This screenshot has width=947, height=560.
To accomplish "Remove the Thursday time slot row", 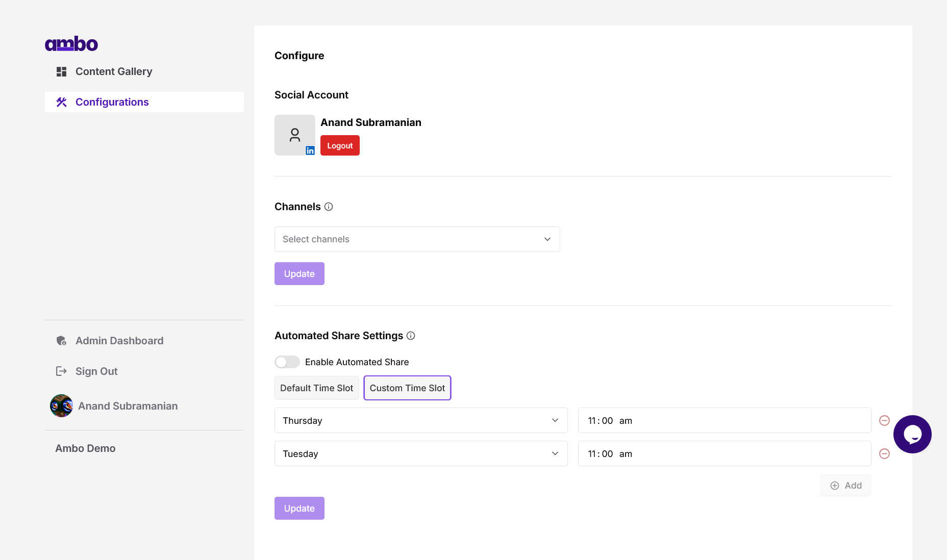I will (x=884, y=420).
